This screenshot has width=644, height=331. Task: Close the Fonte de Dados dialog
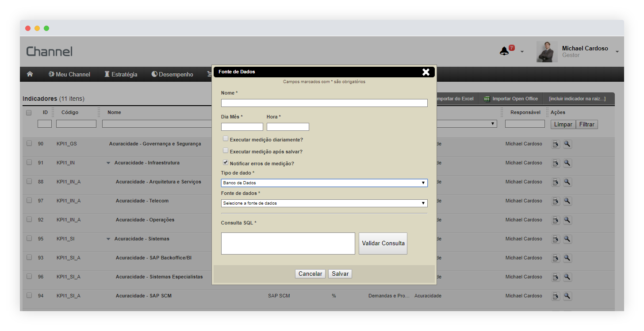(x=425, y=72)
